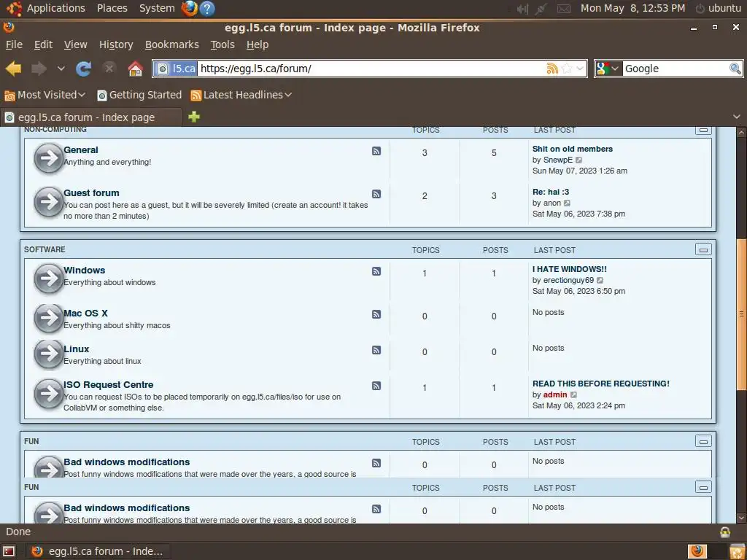This screenshot has width=747, height=560.
Task: Reload the page with the Reload button
Action: click(x=83, y=69)
